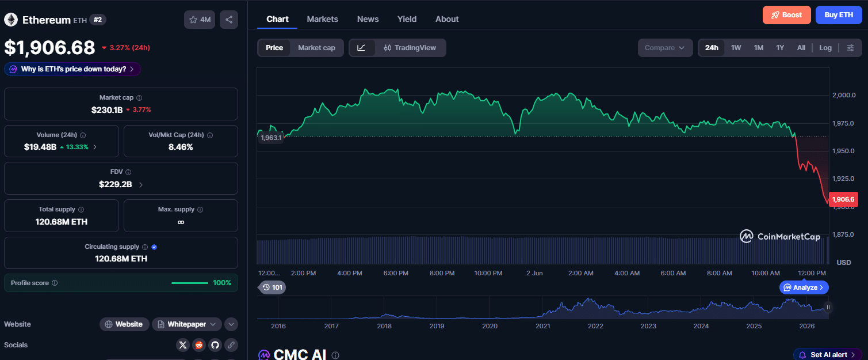Screen dimensions: 868x360
Task: Expand FDV details arrow
Action: [141, 185]
